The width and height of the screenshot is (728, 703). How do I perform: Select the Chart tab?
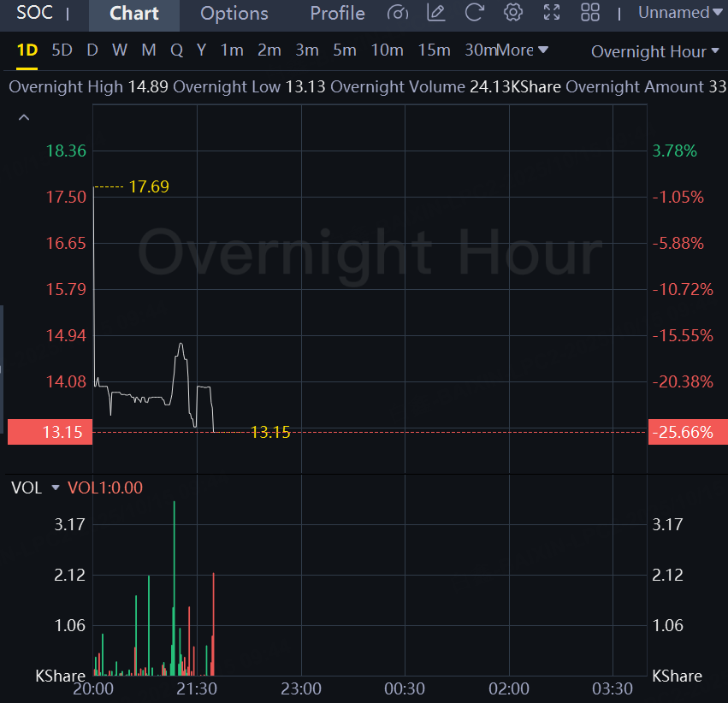[134, 14]
